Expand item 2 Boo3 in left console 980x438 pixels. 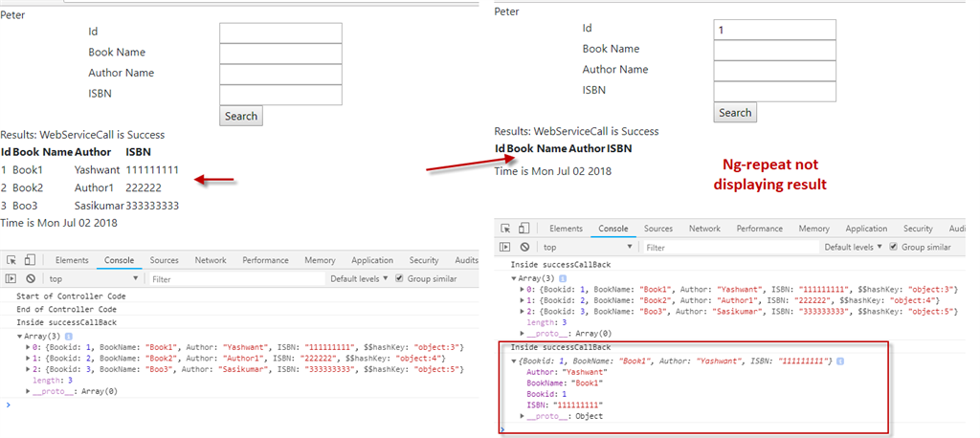28,370
